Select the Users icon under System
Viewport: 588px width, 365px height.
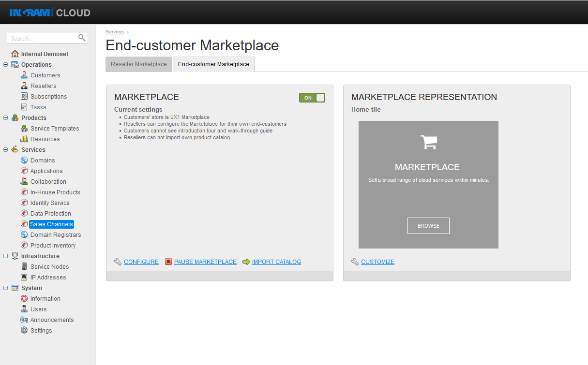pyautogui.click(x=23, y=309)
